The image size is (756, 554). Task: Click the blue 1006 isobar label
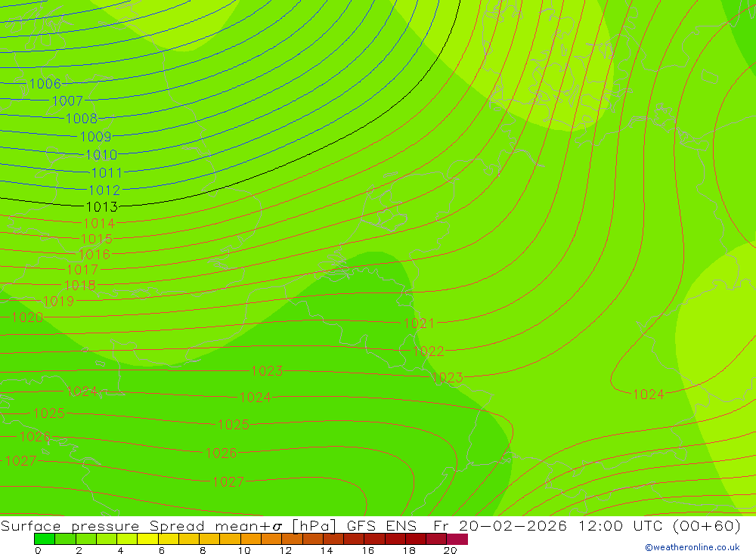click(45, 83)
